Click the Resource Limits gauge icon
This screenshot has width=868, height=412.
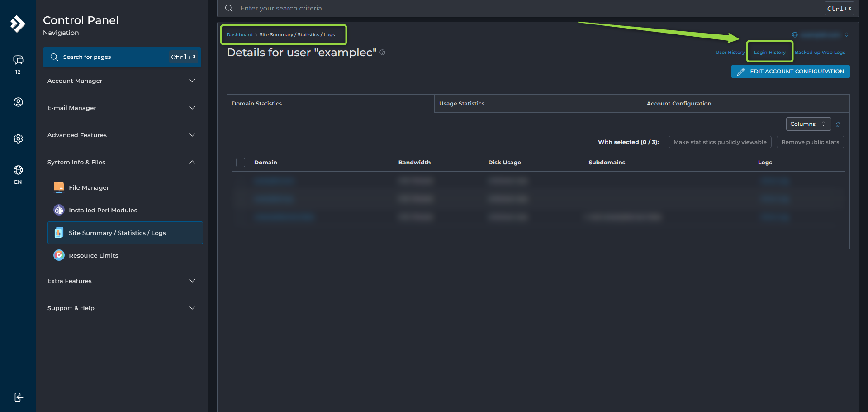point(59,255)
